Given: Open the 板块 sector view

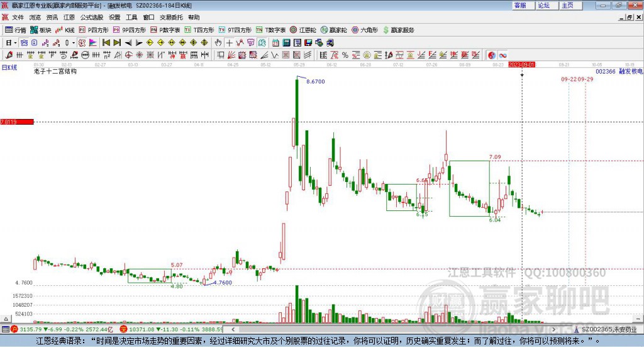Looking at the screenshot, I should tap(40, 30).
